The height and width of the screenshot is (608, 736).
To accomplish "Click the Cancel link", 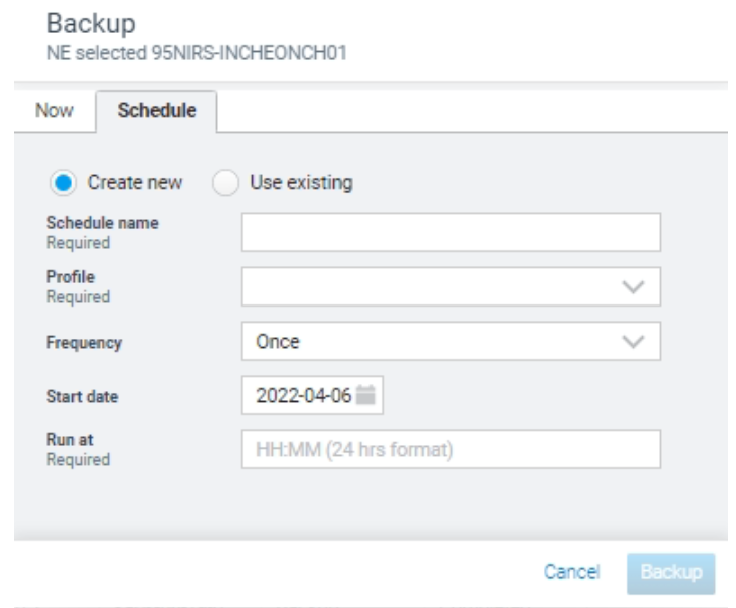I will pyautogui.click(x=572, y=572).
